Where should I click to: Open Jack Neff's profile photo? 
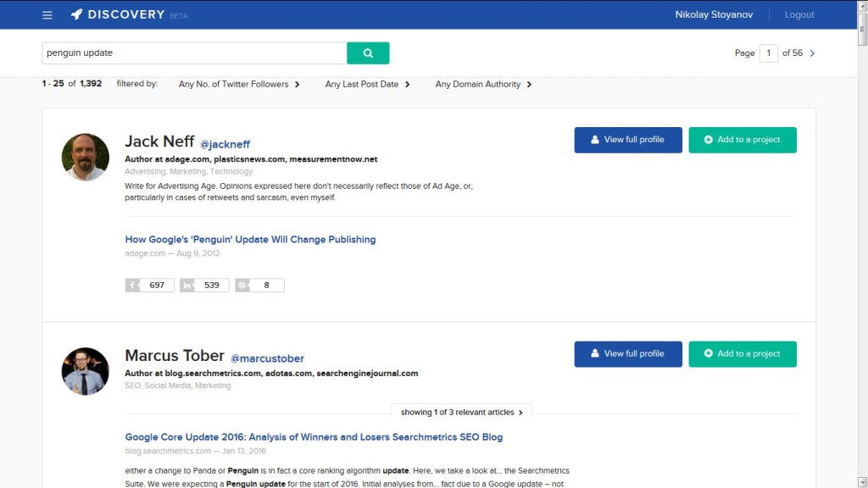tap(86, 157)
